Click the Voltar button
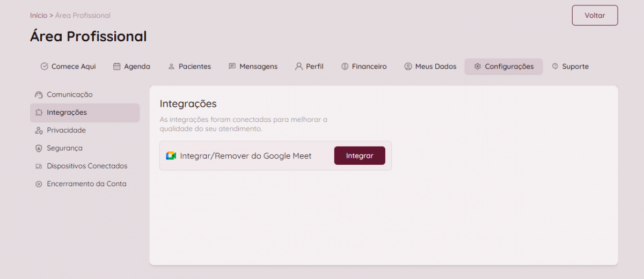This screenshot has width=644, height=279. pos(595,16)
